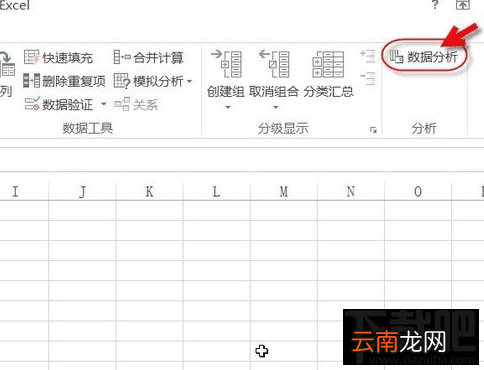Click the greyed 关系 relationships icon
This screenshot has height=370, width=484.
[122, 104]
